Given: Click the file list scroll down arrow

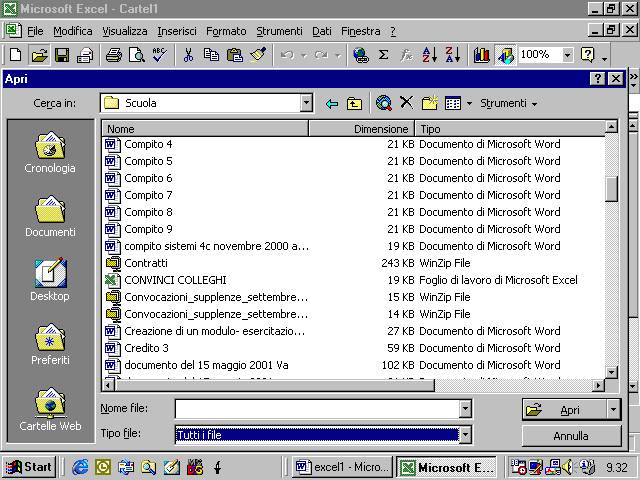Looking at the screenshot, I should pos(611,372).
